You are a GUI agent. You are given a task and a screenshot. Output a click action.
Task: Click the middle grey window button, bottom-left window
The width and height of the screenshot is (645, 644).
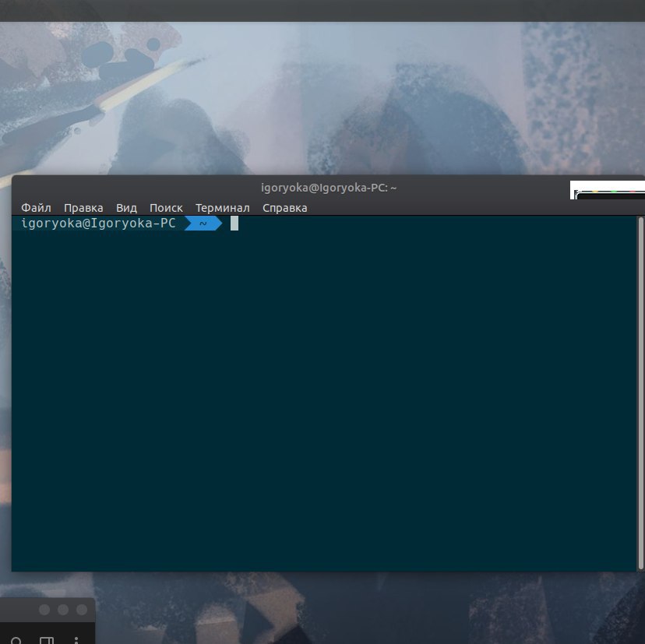[63, 610]
